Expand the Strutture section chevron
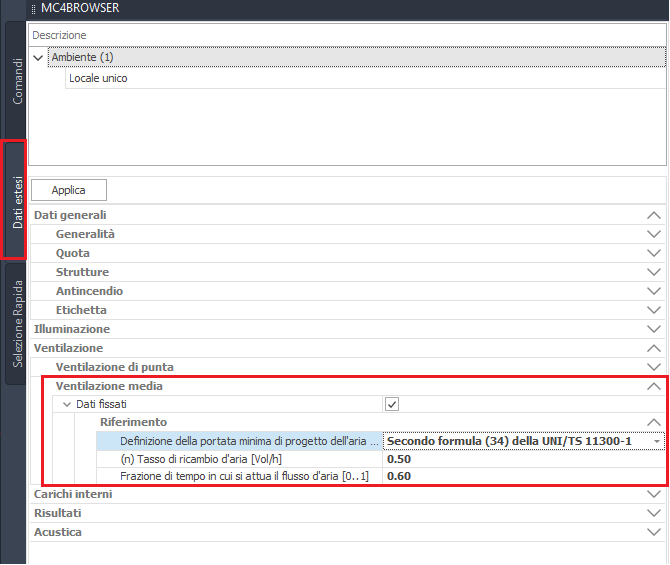 pyautogui.click(x=654, y=272)
